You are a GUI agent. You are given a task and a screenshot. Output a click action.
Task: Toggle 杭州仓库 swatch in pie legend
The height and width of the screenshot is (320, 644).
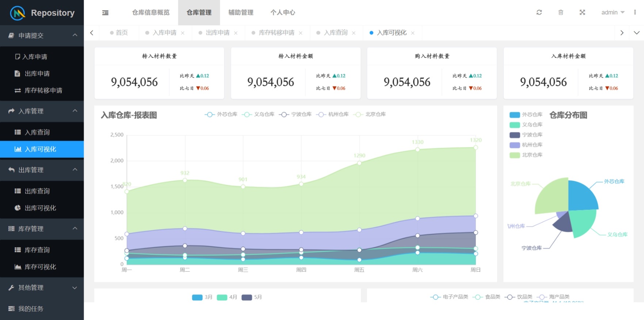click(x=515, y=145)
